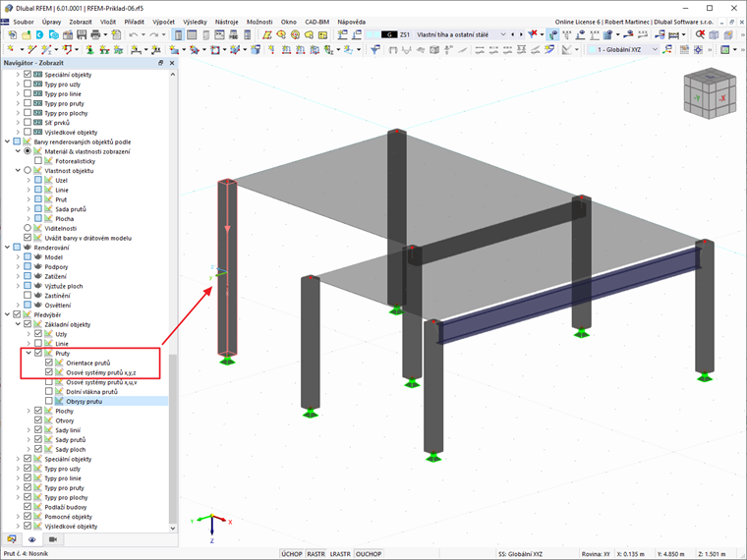Click the New model icon
This screenshot has width=747, height=560.
pyautogui.click(x=13, y=34)
